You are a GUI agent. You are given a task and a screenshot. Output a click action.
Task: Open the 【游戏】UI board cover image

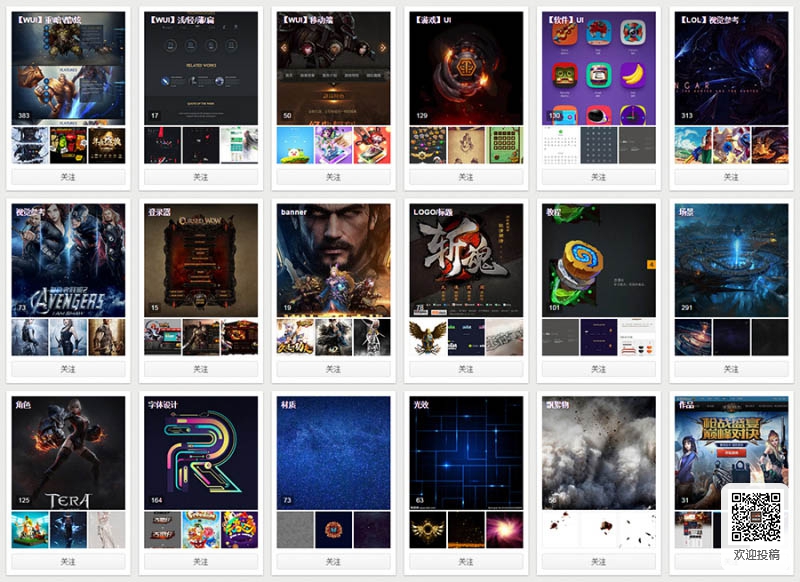click(x=466, y=68)
